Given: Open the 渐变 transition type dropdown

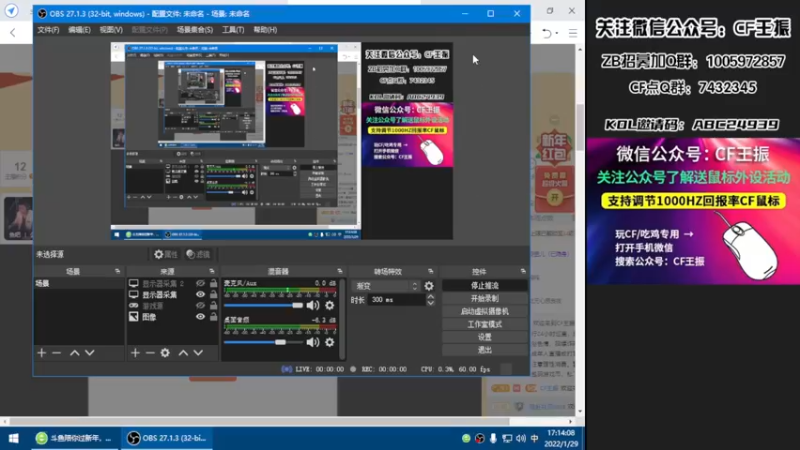Looking at the screenshot, I should (x=386, y=286).
